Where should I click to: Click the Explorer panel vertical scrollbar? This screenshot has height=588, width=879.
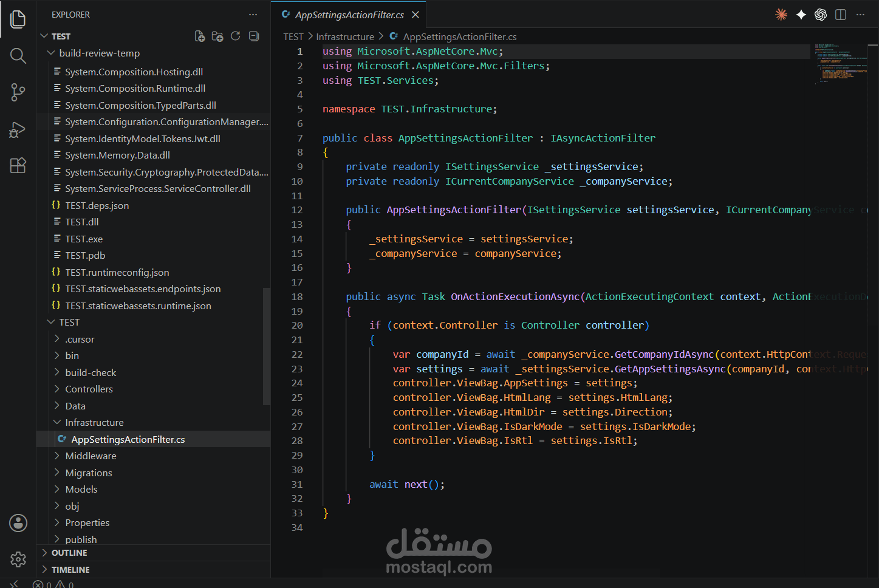click(267, 346)
